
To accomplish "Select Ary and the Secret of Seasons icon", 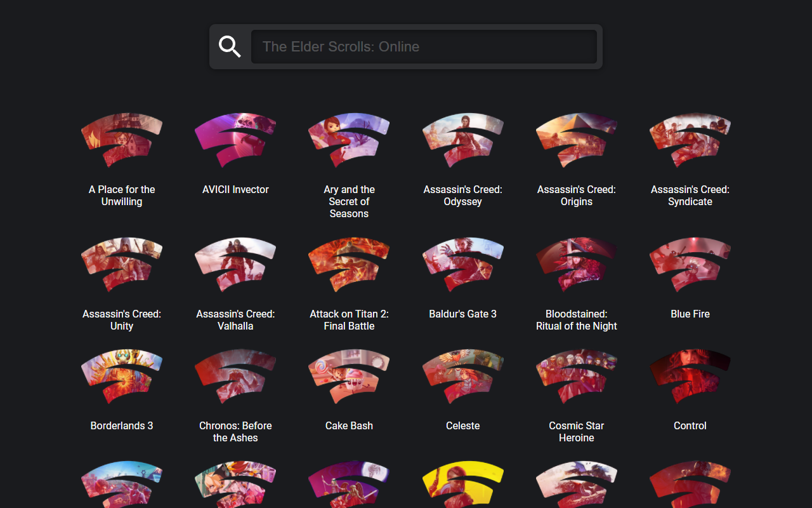I will pos(349,140).
